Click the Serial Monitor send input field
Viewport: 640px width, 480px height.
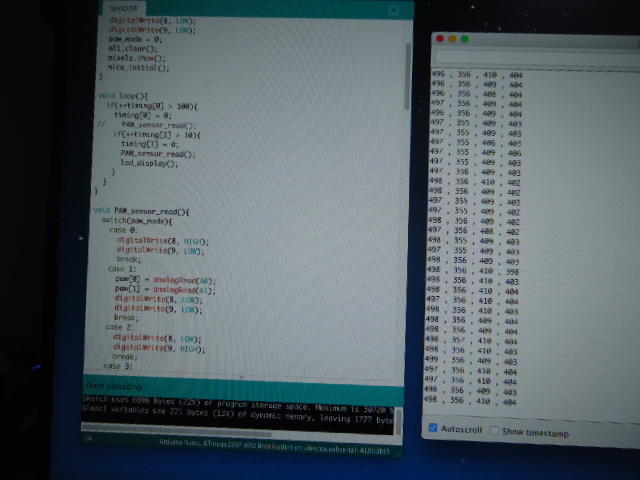point(536,59)
